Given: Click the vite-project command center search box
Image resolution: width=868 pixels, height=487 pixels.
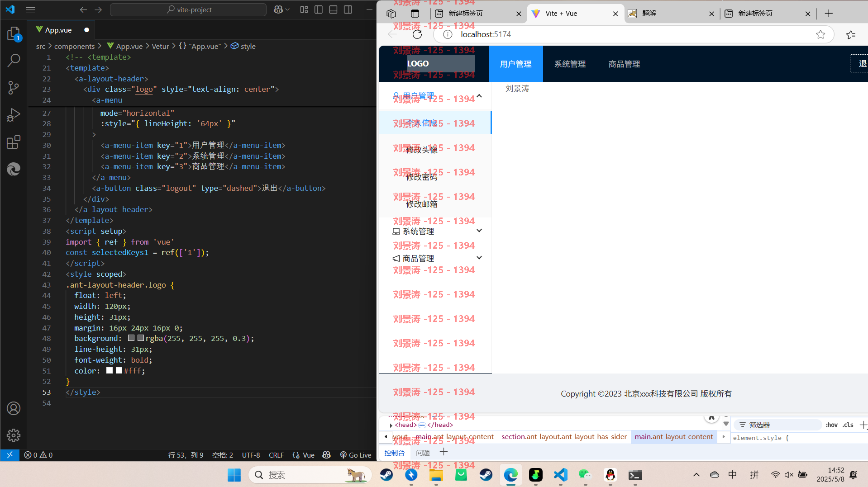Looking at the screenshot, I should click(188, 9).
